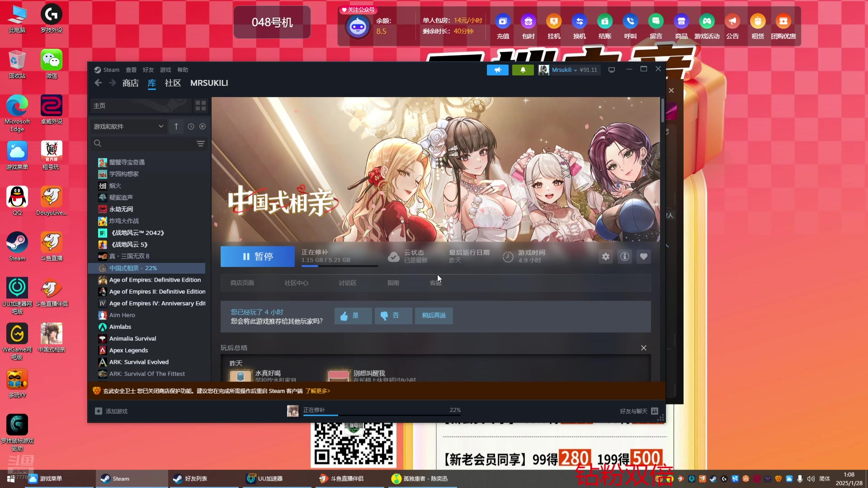Viewport: 868px width, 488px height.
Task: Open 公告 announcement icon in top panel
Action: tap(732, 21)
